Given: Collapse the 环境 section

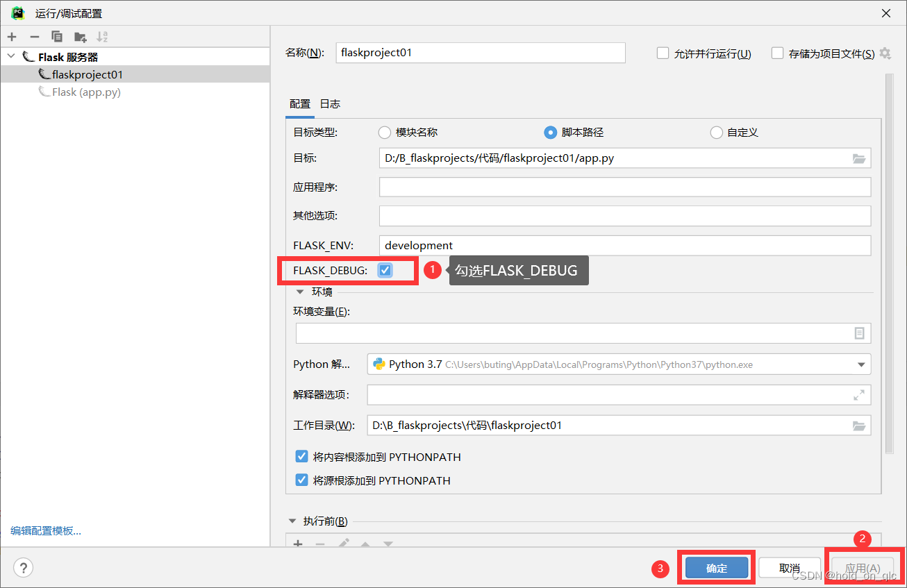Looking at the screenshot, I should pos(301,292).
